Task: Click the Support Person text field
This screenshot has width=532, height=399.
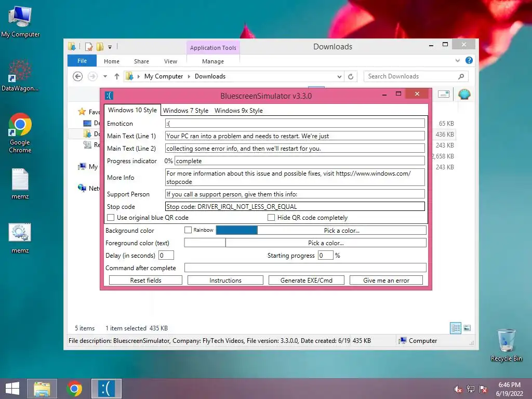Action: click(x=295, y=194)
